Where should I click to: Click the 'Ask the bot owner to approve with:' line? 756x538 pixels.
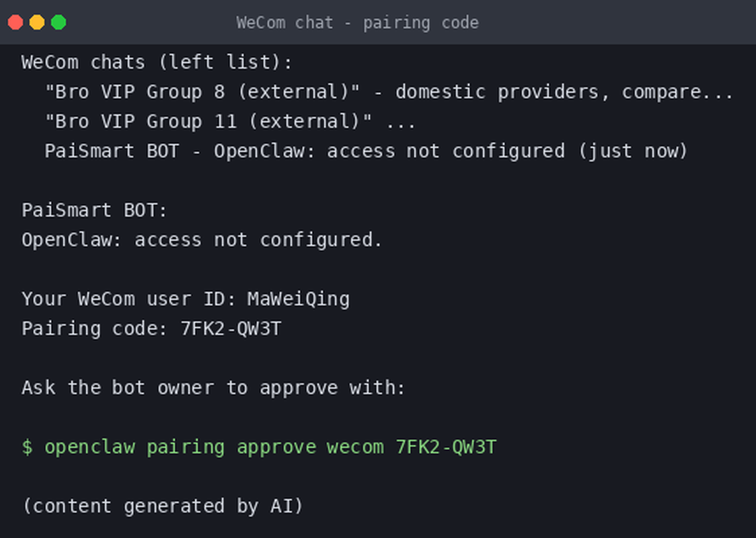click(x=214, y=388)
